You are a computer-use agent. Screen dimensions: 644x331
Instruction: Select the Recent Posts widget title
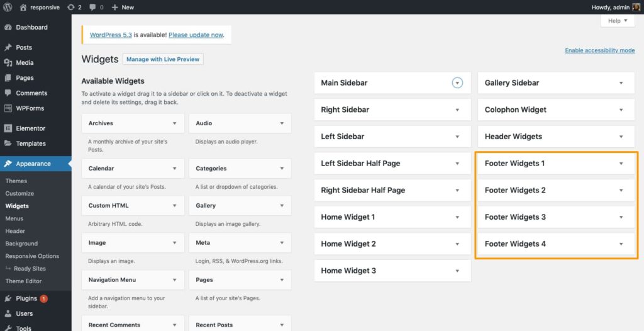(214, 325)
